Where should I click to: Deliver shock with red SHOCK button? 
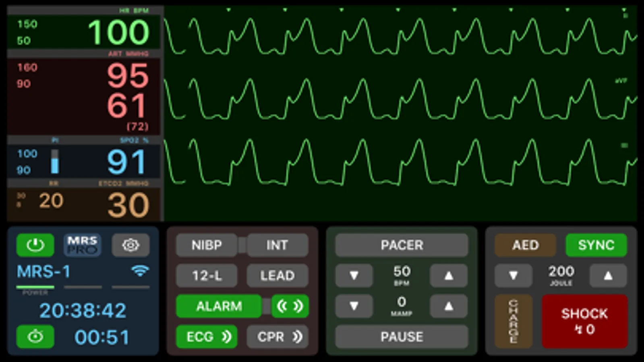pyautogui.click(x=585, y=321)
